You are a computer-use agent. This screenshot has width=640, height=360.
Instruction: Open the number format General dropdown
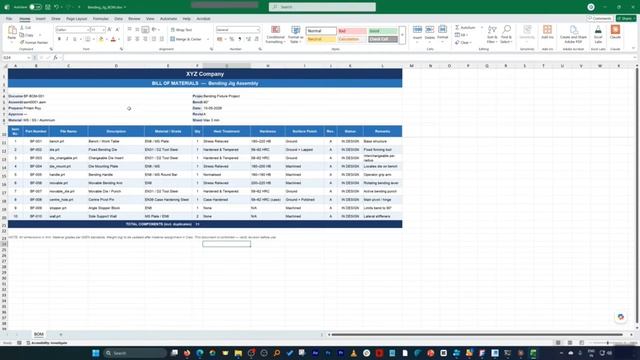258,30
